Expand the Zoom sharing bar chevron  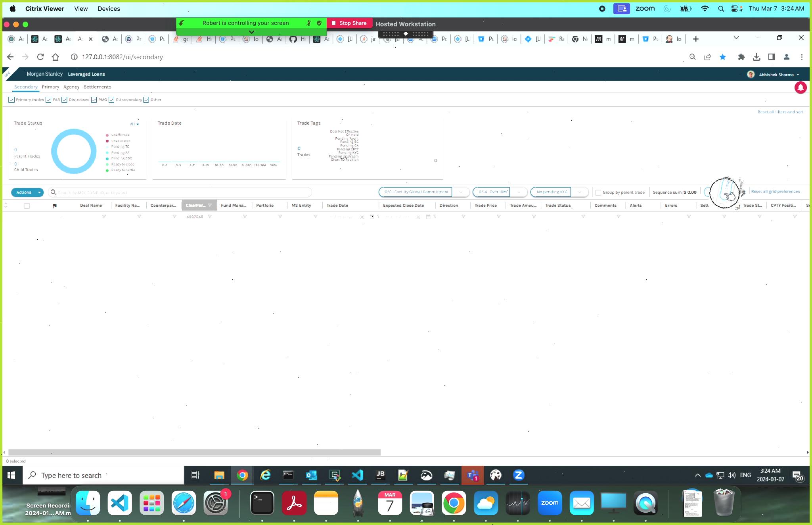point(251,32)
